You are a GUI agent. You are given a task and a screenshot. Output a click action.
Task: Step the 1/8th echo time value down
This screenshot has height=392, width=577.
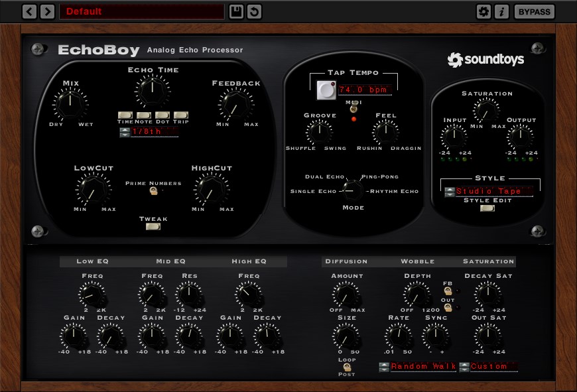click(125, 135)
